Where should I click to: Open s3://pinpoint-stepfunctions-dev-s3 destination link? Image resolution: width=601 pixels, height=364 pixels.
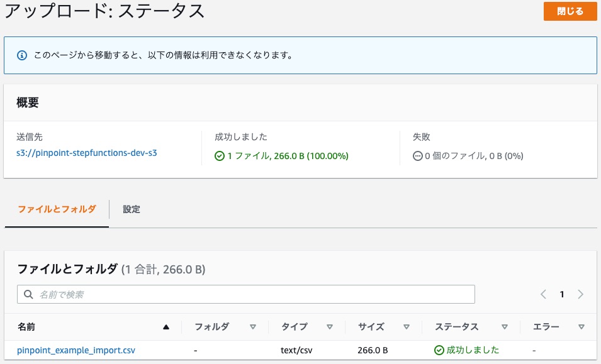pos(87,153)
